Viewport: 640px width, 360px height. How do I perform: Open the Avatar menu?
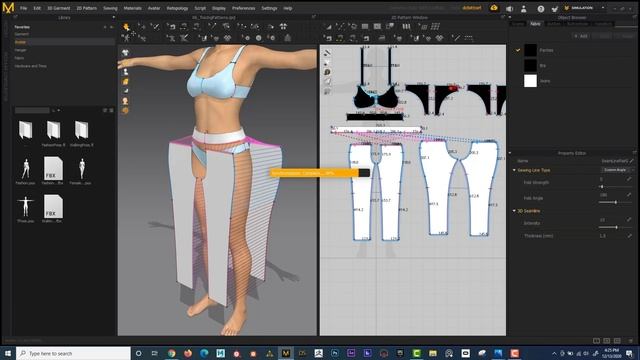pyautogui.click(x=154, y=8)
